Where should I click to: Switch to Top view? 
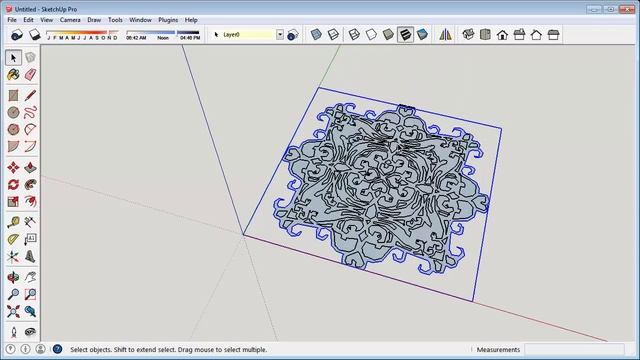click(x=485, y=34)
